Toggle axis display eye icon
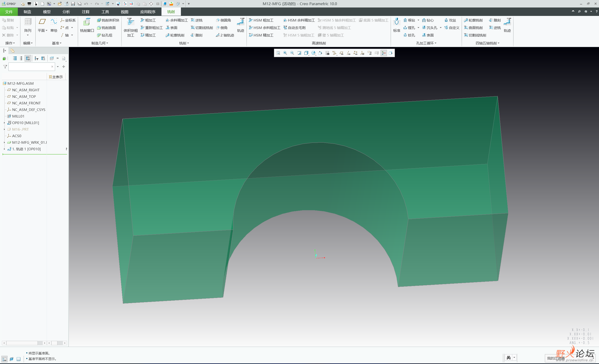This screenshot has width=599, height=364. point(349,53)
